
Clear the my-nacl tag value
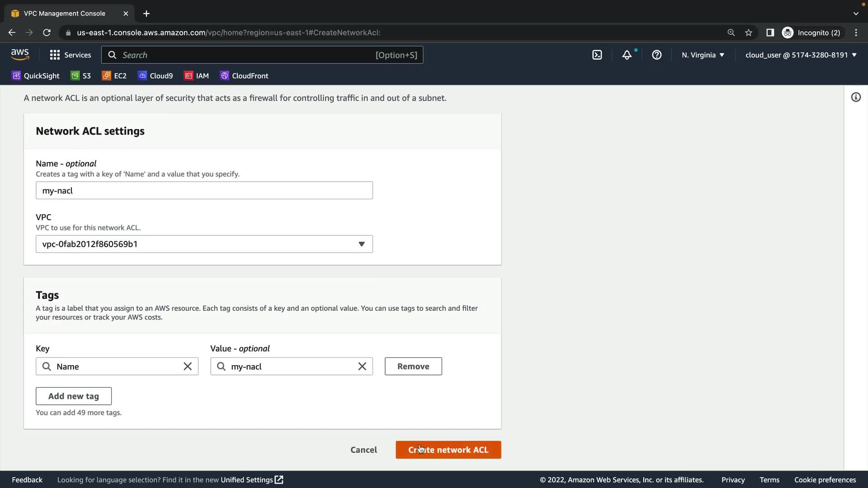click(362, 366)
